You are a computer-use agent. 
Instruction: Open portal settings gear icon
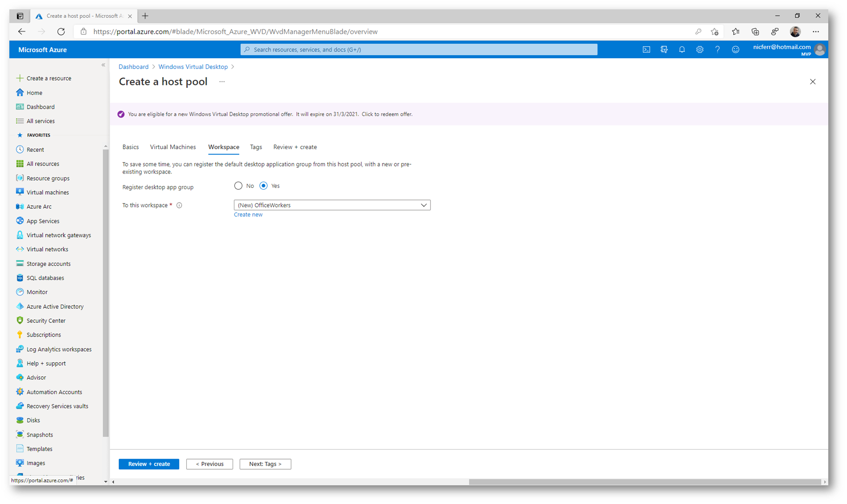[700, 49]
